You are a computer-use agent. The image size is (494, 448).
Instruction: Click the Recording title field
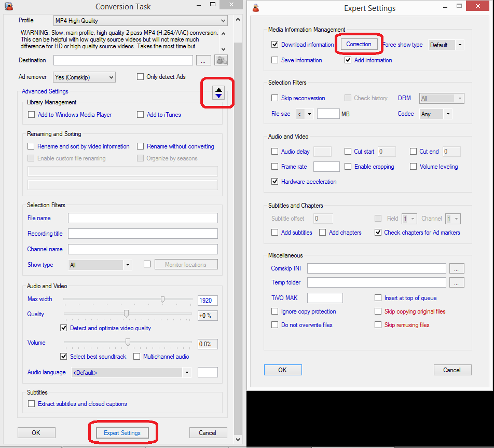143,233
